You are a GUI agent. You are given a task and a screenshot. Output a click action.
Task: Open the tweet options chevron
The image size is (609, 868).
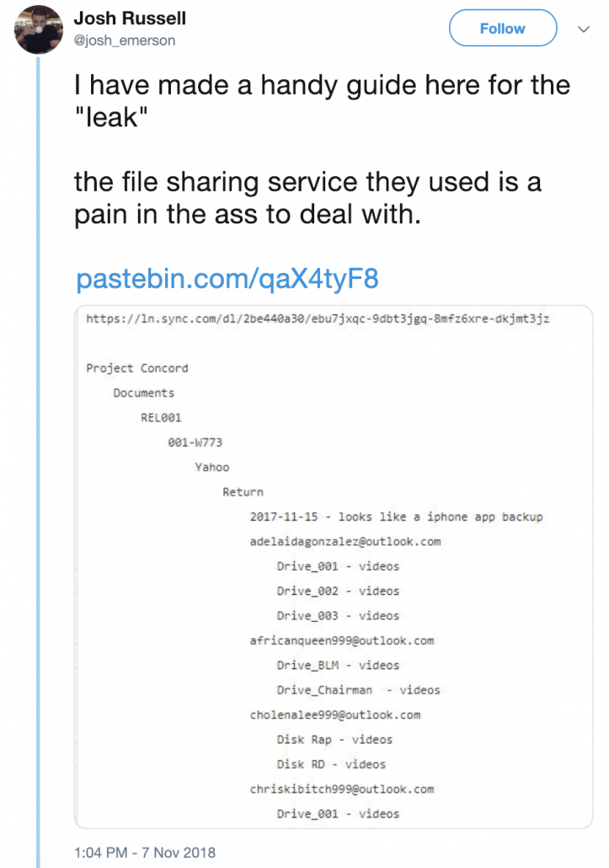pyautogui.click(x=584, y=29)
